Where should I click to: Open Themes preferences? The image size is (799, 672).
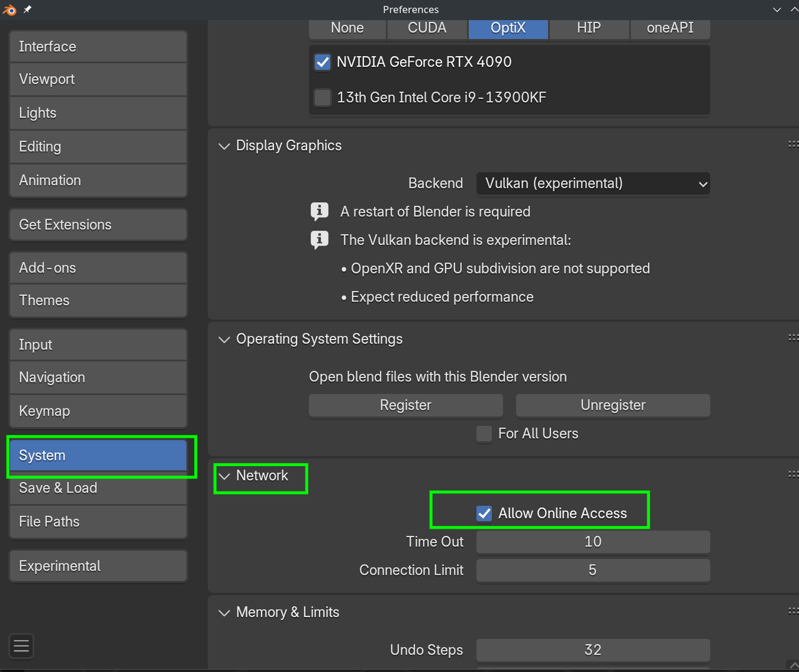click(98, 300)
